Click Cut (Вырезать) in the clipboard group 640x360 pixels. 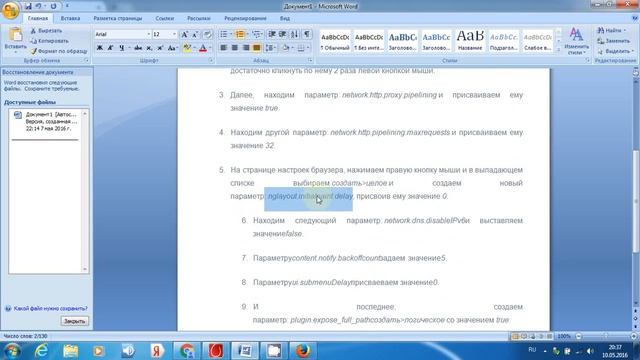(x=46, y=31)
